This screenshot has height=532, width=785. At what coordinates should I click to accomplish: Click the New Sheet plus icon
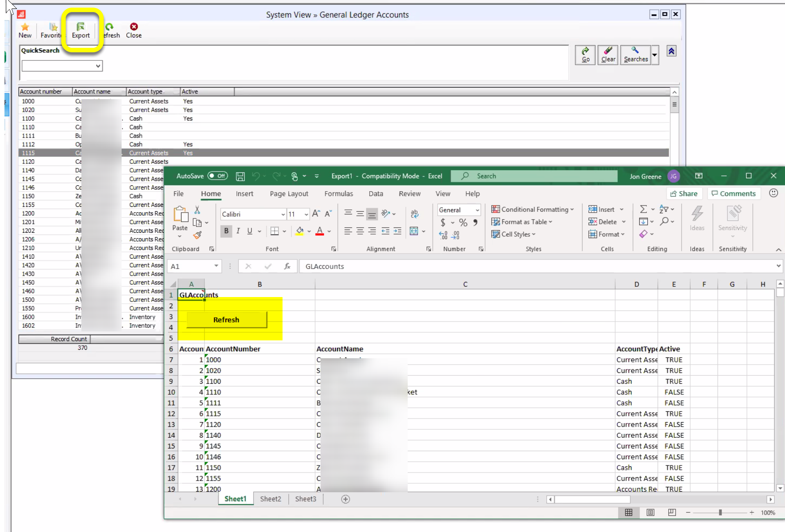click(346, 499)
